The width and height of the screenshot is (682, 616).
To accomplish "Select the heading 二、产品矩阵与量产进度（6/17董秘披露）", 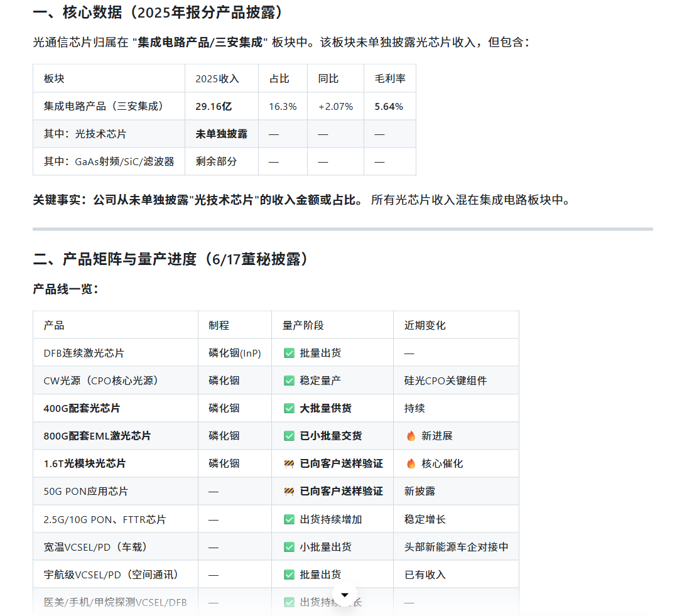I will coord(172,259).
